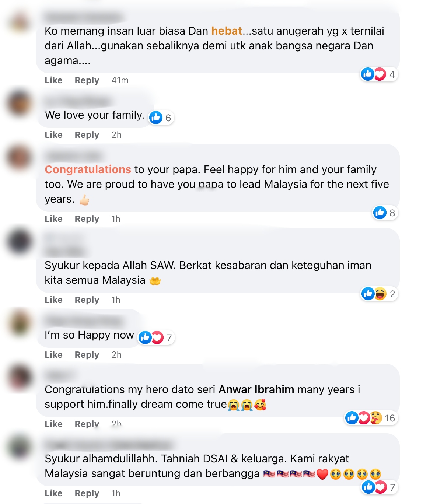This screenshot has width=423, height=504.
Task: Click the highlighted "Congratulations" word
Action: pyautogui.click(x=88, y=169)
